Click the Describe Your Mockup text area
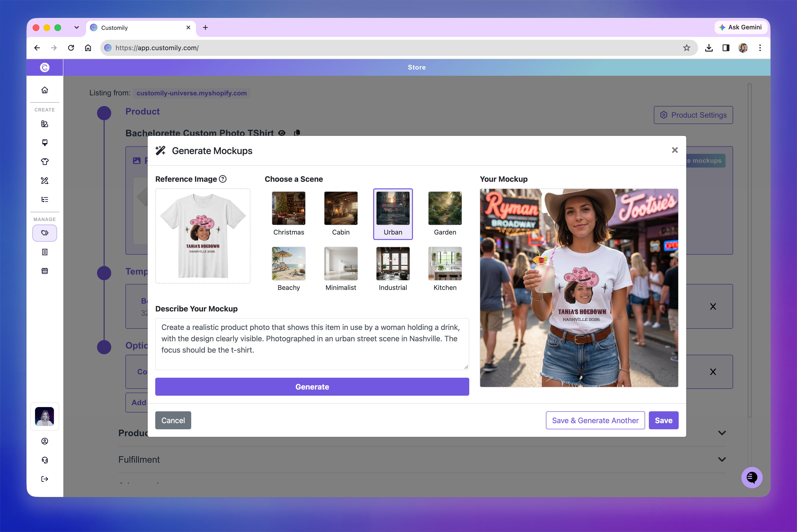 (x=312, y=344)
